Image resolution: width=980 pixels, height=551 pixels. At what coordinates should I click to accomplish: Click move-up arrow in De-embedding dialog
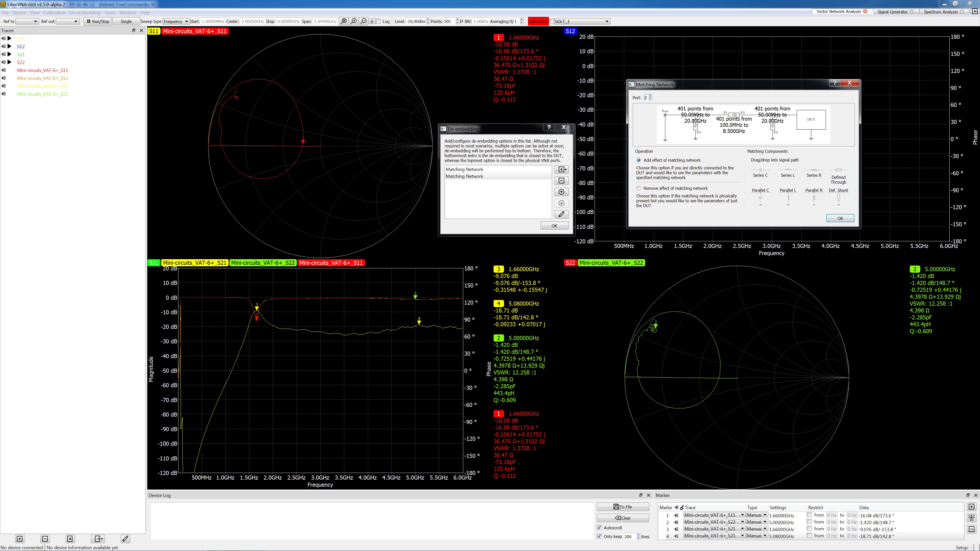tap(561, 192)
